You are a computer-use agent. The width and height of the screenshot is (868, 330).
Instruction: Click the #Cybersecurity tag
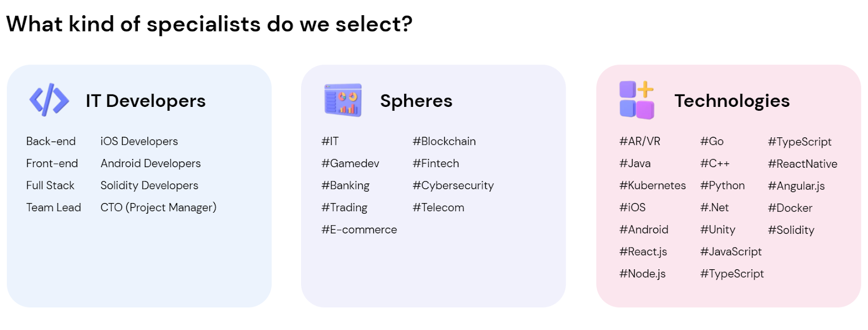pos(453,186)
